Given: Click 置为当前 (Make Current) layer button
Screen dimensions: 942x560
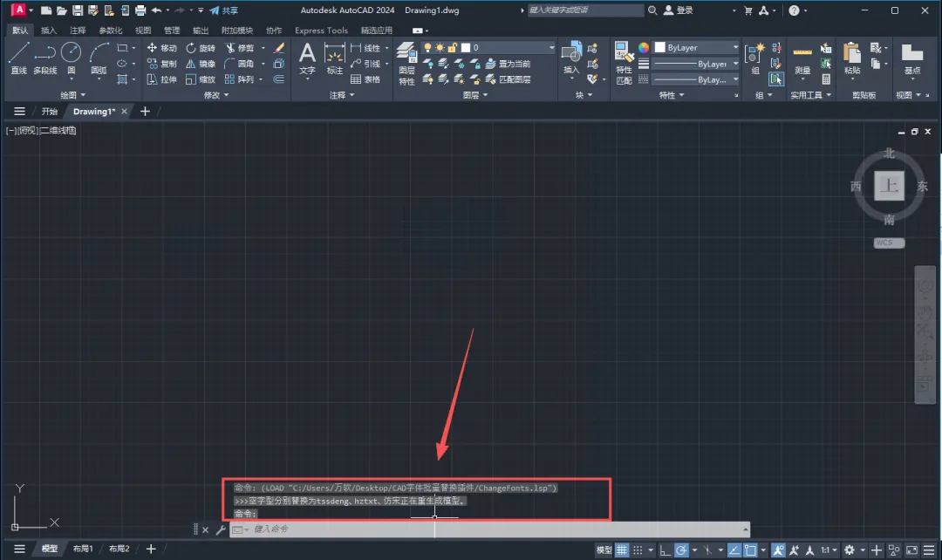Looking at the screenshot, I should tap(509, 64).
